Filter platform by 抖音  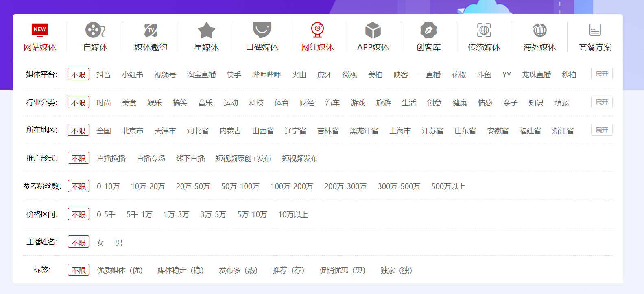coord(104,75)
